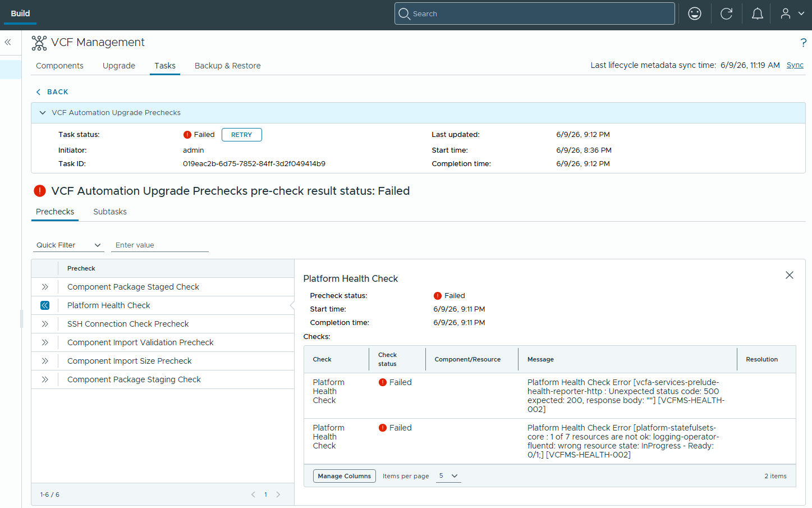Click the Manage Columns button
The image size is (812, 508).
pos(345,476)
